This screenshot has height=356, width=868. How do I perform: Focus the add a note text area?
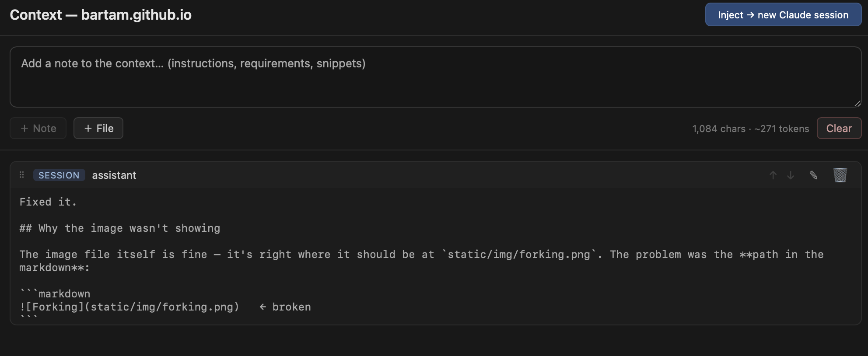(x=435, y=77)
